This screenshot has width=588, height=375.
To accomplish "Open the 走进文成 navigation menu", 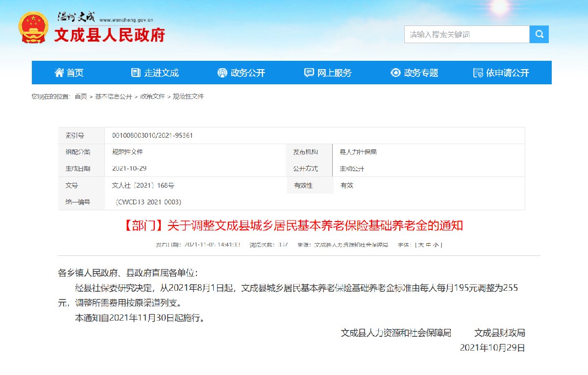I will (x=162, y=73).
